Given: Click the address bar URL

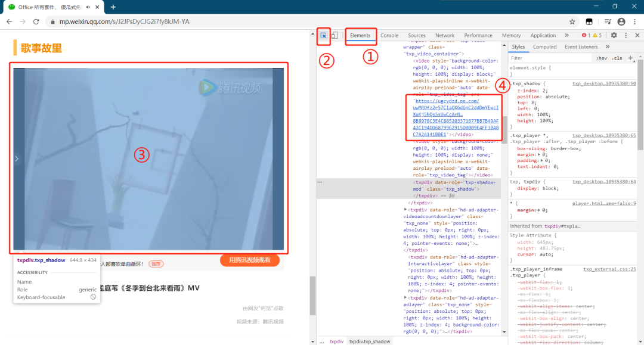Looking at the screenshot, I should [x=125, y=21].
